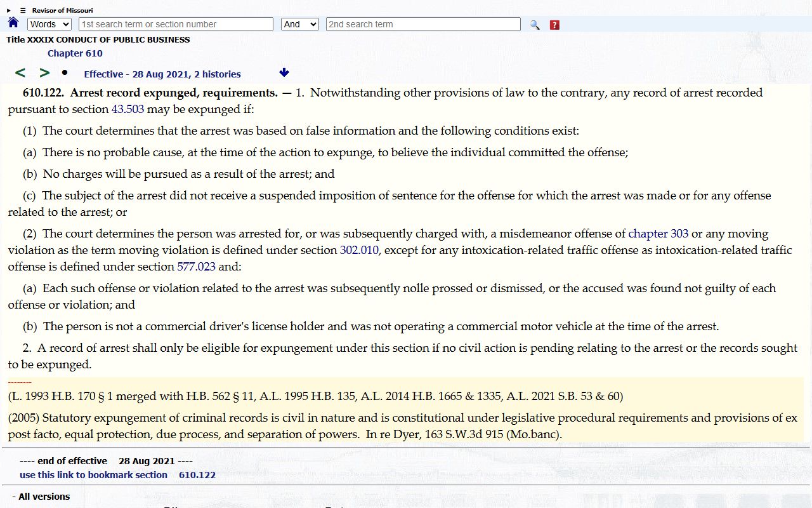This screenshot has width=812, height=508.
Task: Go to the home page icon
Action: click(13, 23)
